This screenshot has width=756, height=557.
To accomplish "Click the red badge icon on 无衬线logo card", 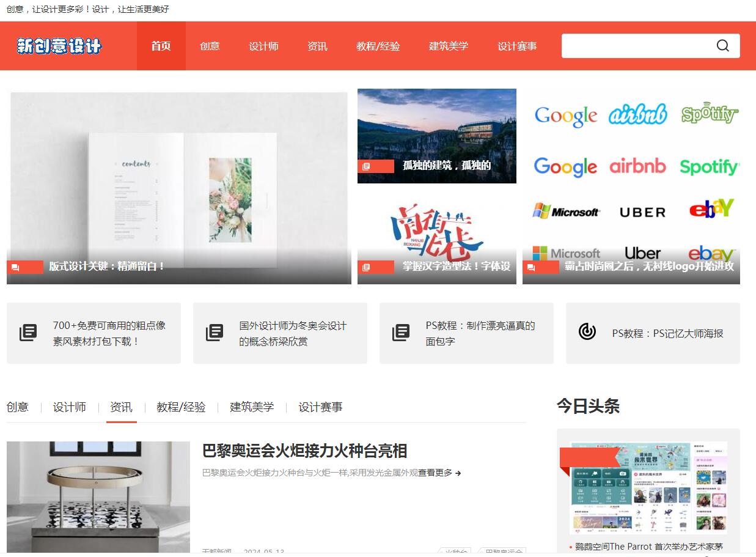I will [x=541, y=267].
